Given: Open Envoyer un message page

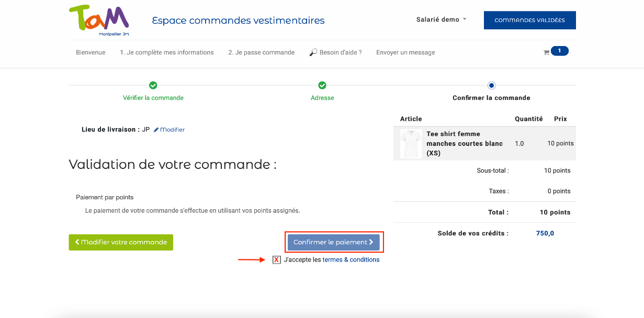Looking at the screenshot, I should coord(405,52).
